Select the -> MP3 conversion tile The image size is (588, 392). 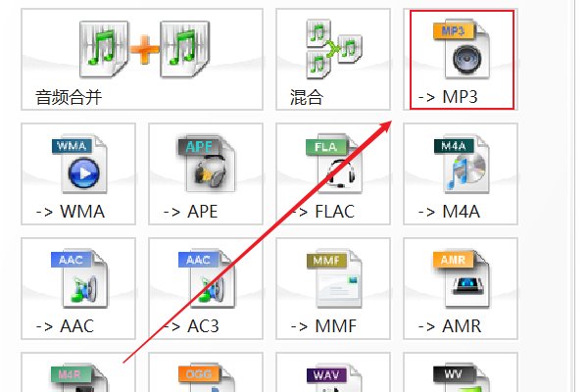click(x=462, y=59)
